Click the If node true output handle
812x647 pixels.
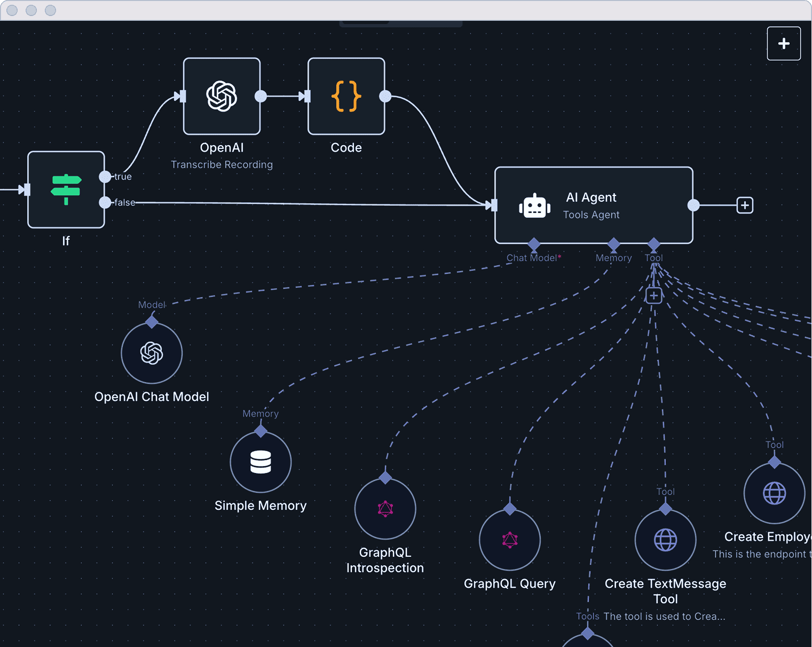point(105,177)
